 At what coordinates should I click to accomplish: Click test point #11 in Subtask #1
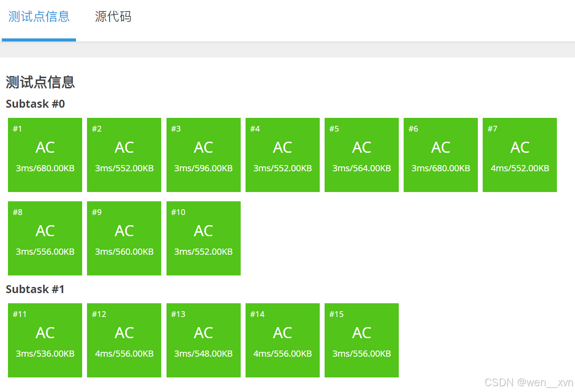(x=45, y=340)
